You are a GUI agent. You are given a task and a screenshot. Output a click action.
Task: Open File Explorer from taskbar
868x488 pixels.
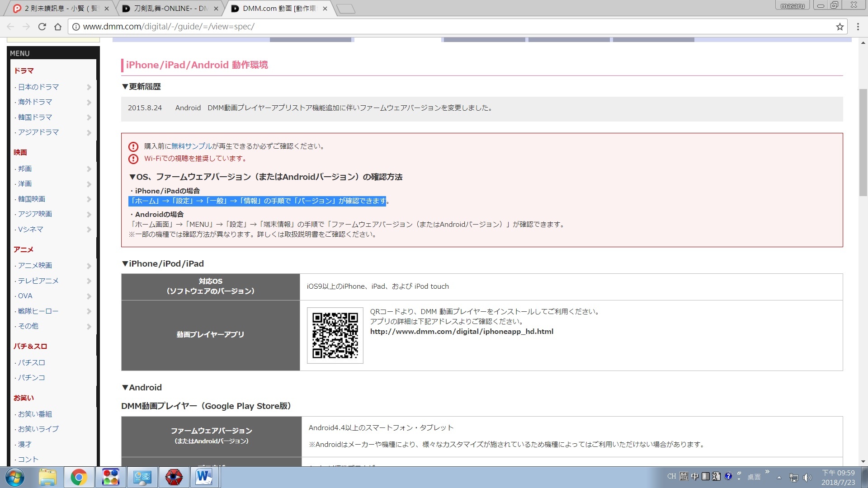[x=47, y=477]
